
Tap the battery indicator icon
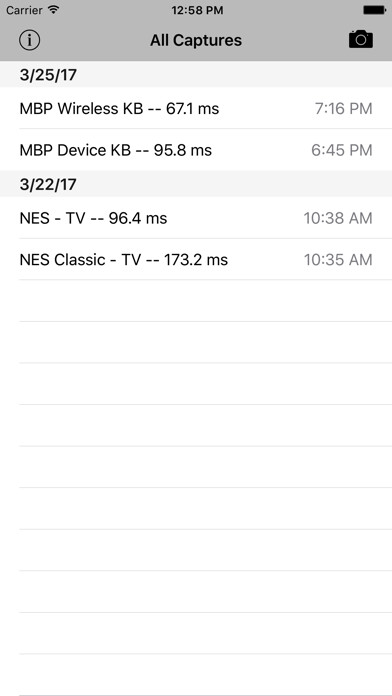(375, 10)
